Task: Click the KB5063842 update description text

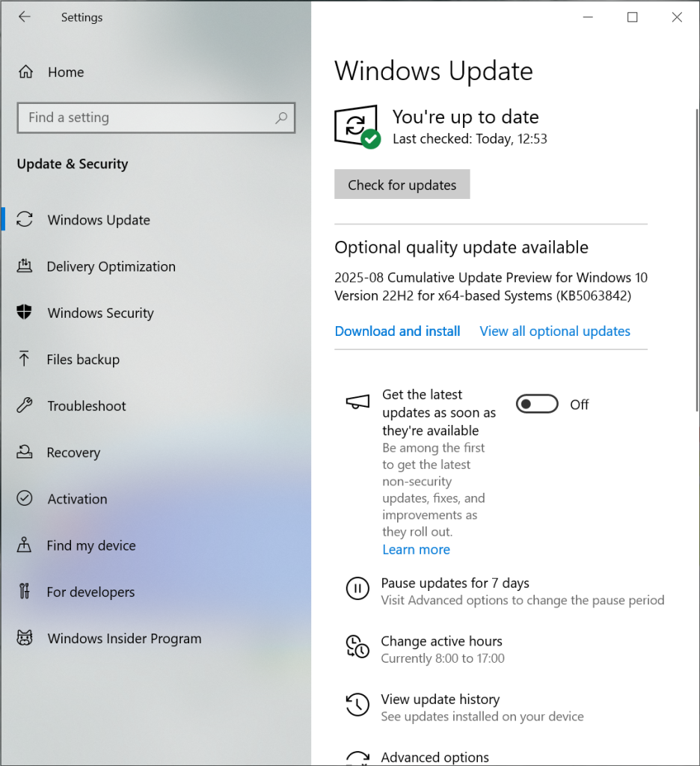Action: pos(491,287)
